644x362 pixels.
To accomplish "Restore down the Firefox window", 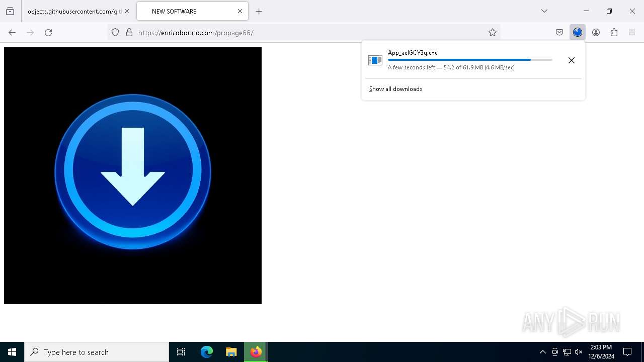I will [x=609, y=11].
